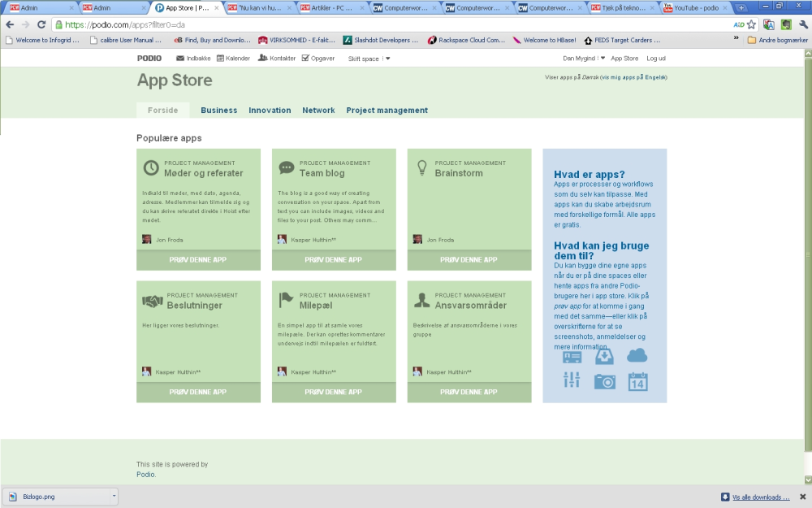Click the person icon on Ansvarsområder card
Image resolution: width=812 pixels, height=508 pixels.
[422, 300]
